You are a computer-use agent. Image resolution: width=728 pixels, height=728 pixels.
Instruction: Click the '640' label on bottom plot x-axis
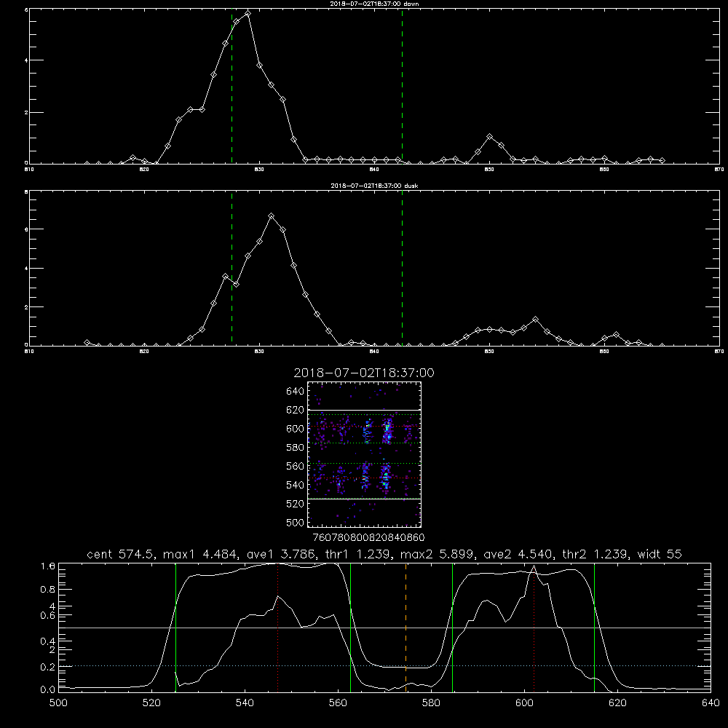[x=711, y=703]
